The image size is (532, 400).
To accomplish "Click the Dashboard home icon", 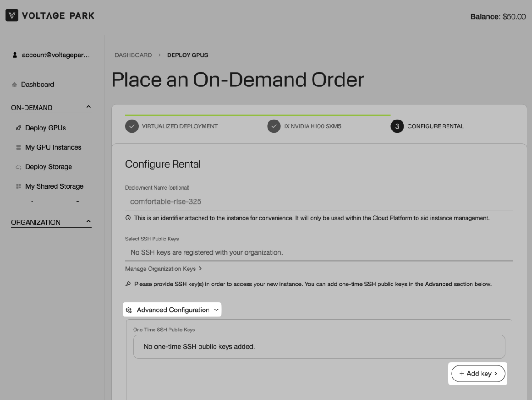I will tap(15, 85).
